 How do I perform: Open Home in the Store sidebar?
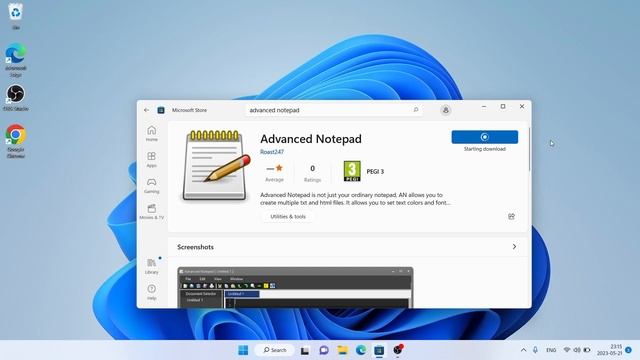(151, 133)
